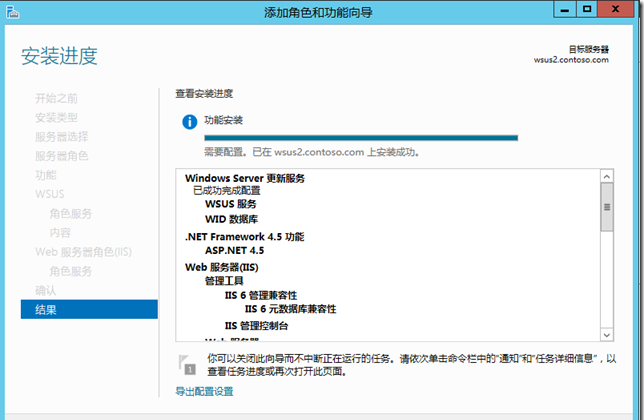Screen dimensions: 644x420
Task: Minimize the 添加角色和功能向导 window
Action: pyautogui.click(x=565, y=10)
